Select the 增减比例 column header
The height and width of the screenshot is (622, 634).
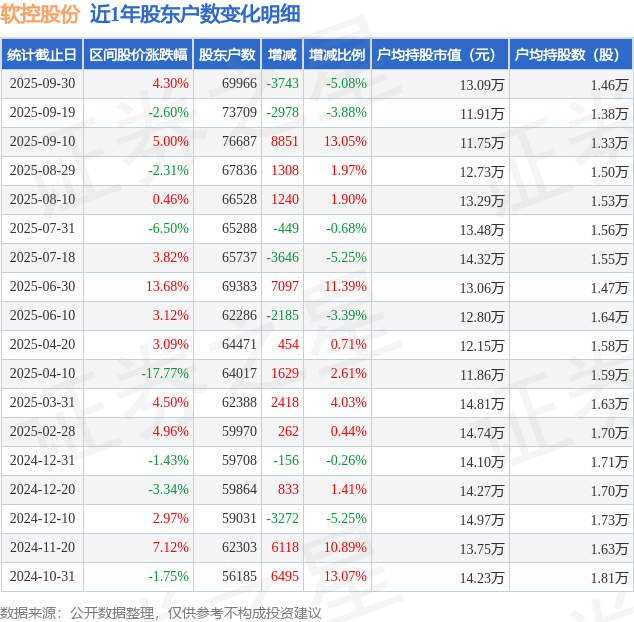coord(337,55)
